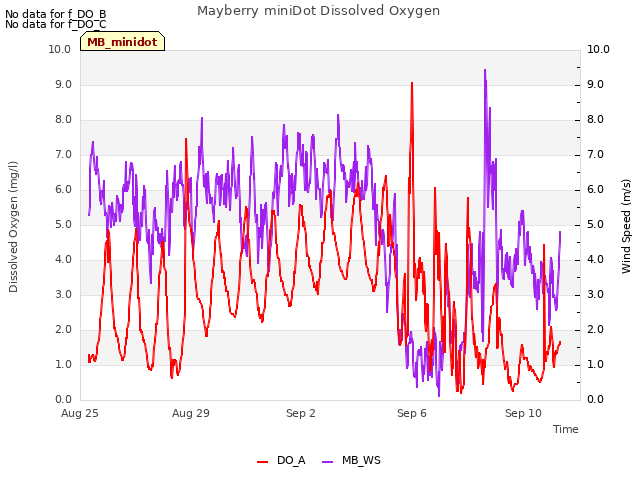
Task: Click the Time axis label
Action: 566,429
